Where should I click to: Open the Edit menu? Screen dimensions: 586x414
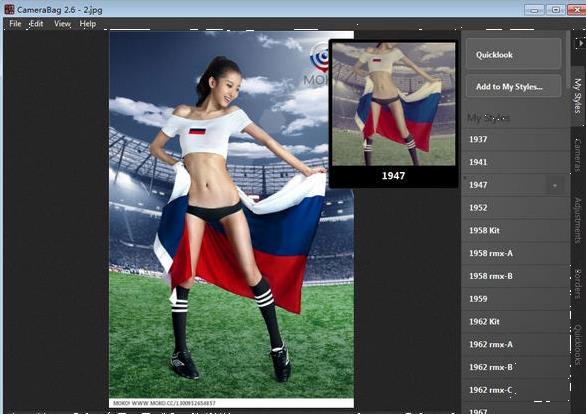(37, 24)
